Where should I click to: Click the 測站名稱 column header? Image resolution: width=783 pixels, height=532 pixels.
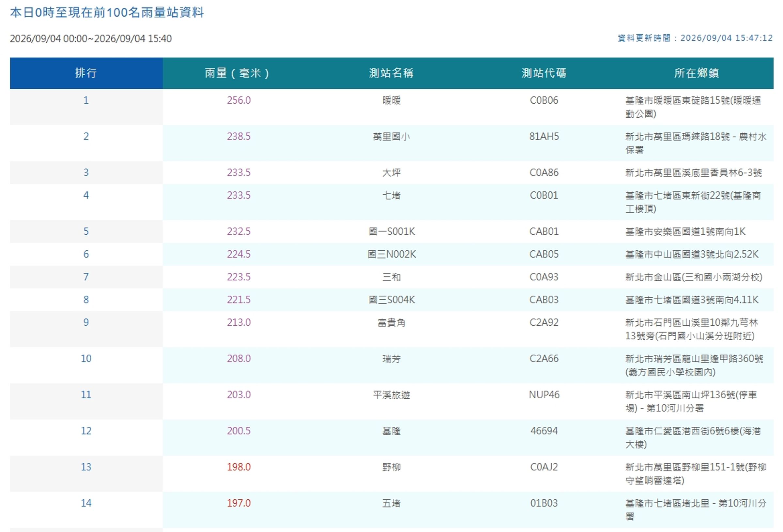[x=391, y=73]
